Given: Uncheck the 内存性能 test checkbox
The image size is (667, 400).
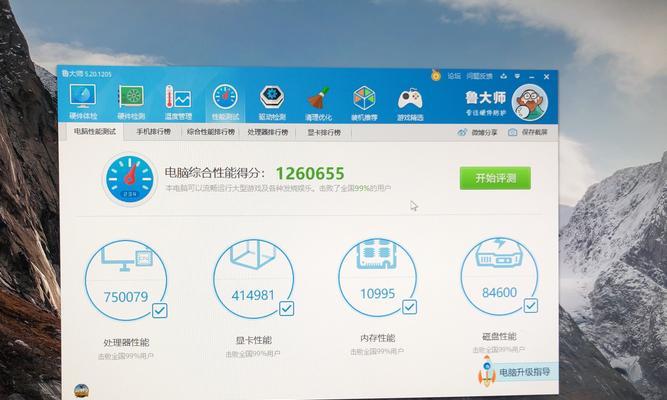Looking at the screenshot, I should click(409, 307).
